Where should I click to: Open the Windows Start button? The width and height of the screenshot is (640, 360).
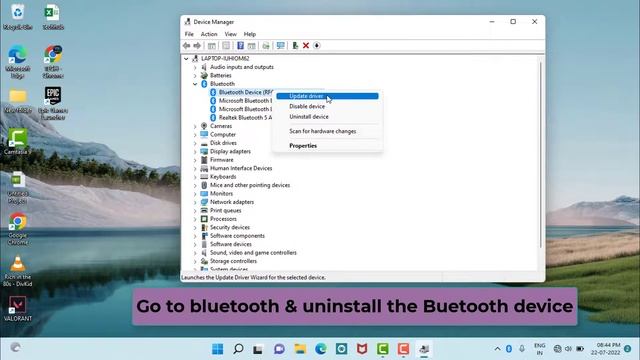pos(218,349)
